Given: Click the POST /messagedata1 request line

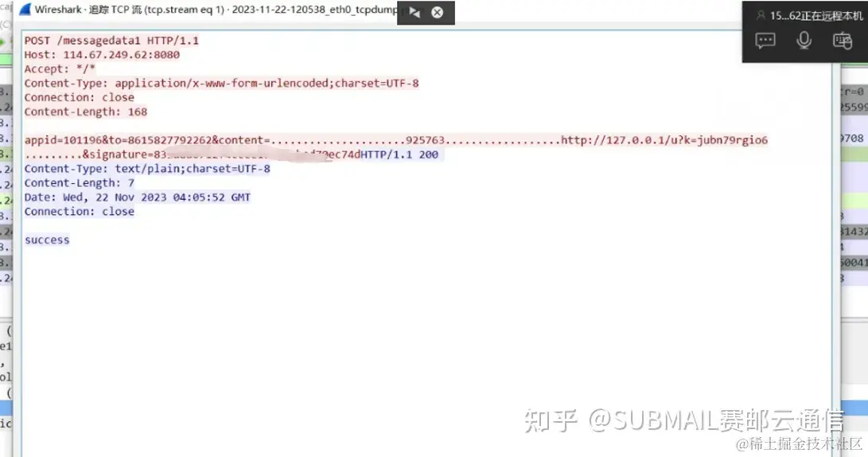Looking at the screenshot, I should (x=111, y=41).
